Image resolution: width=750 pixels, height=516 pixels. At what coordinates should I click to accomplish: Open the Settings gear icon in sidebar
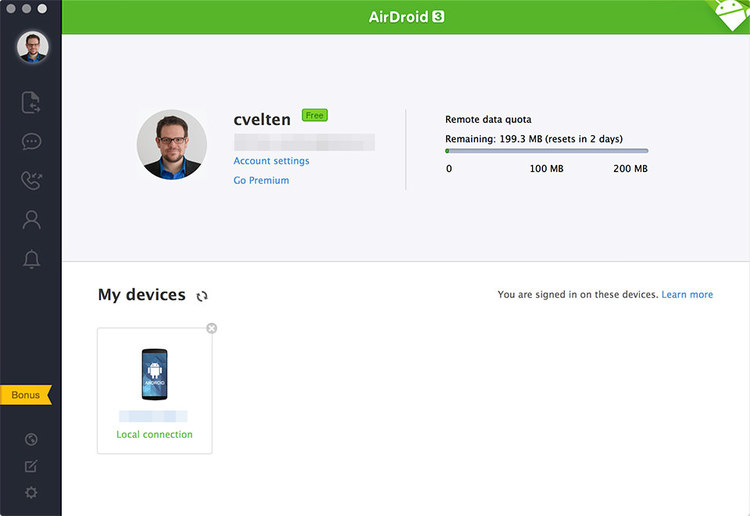[x=31, y=493]
